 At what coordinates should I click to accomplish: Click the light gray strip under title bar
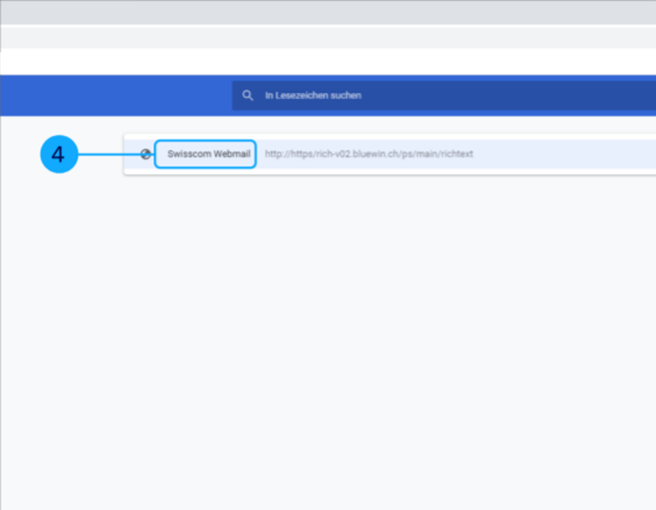click(x=328, y=37)
